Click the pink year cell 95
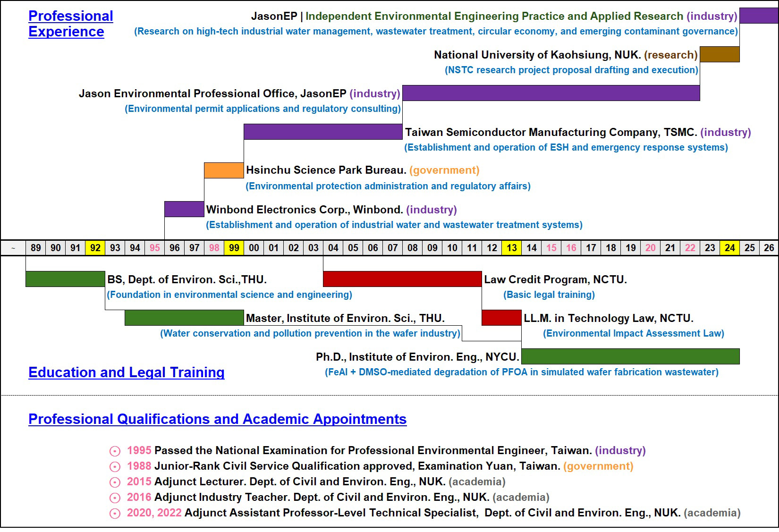779x532 pixels. click(x=155, y=248)
